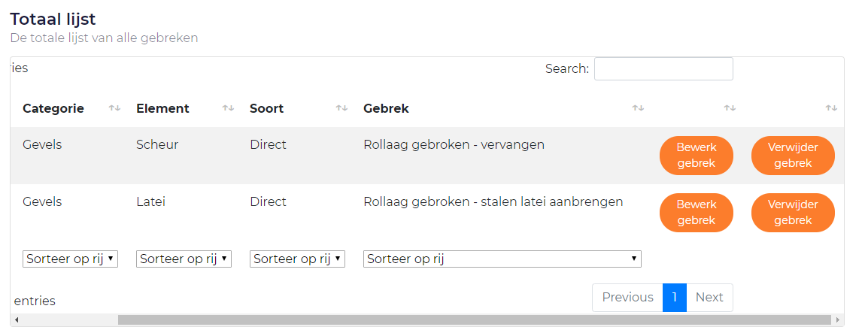
Task: Go to page 1 in pagination
Action: tap(675, 298)
